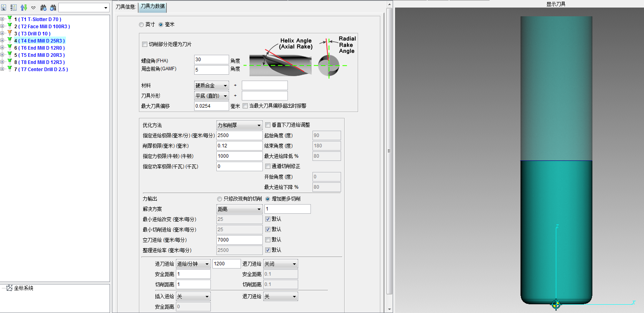
Task: Enable the 垂直下刀进给调整 checkbox
Action: 268,125
